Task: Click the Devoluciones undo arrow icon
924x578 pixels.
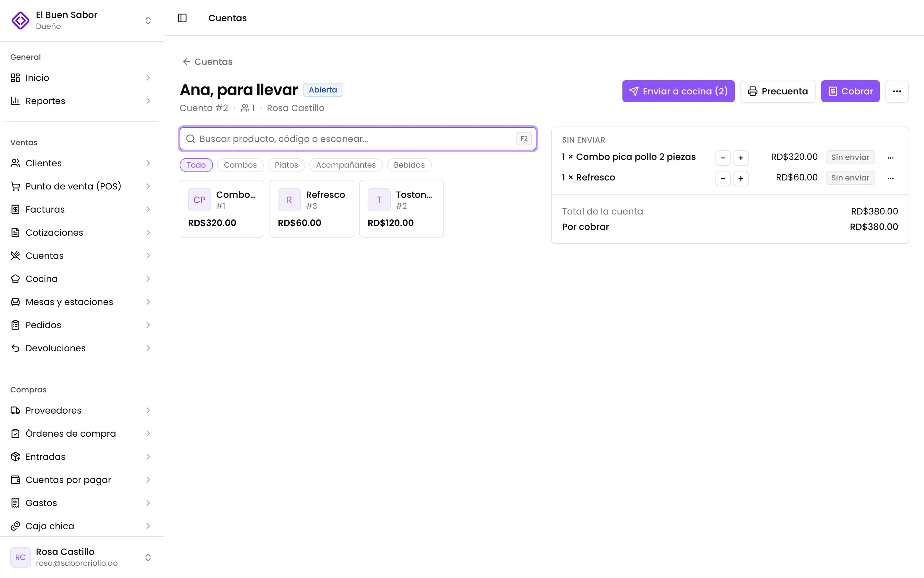Action: pos(15,348)
